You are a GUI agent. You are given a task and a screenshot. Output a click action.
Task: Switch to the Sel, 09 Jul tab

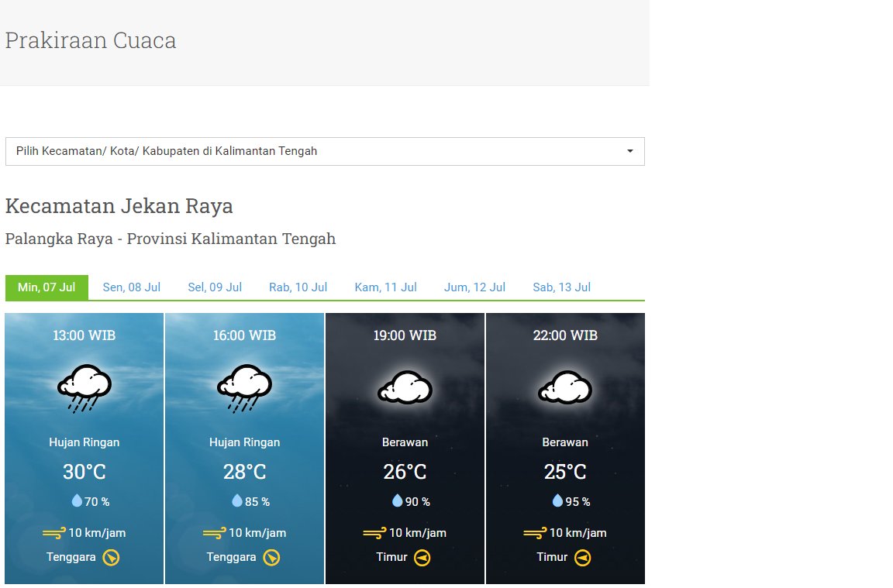215,287
